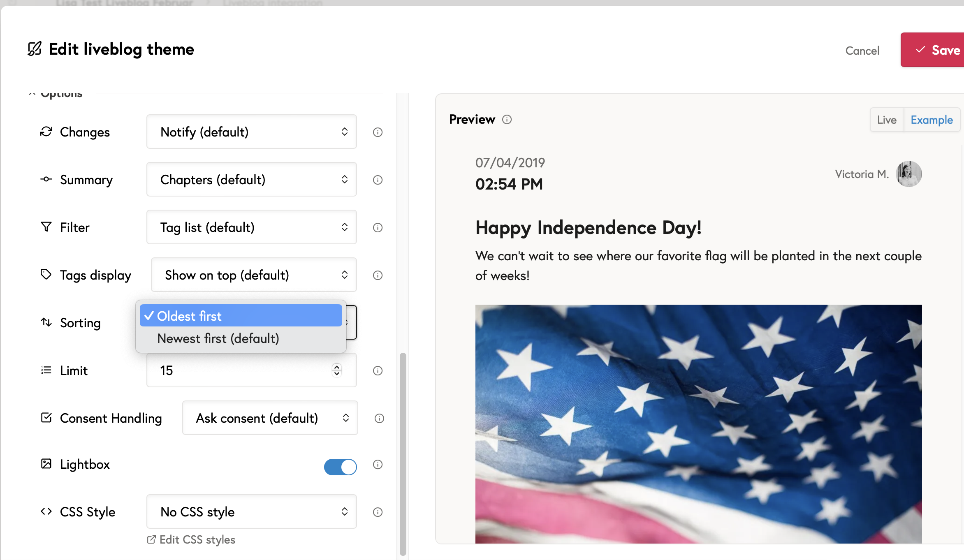Viewport: 964px width, 560px height.
Task: Collapse the Options section chevron
Action: click(x=32, y=94)
